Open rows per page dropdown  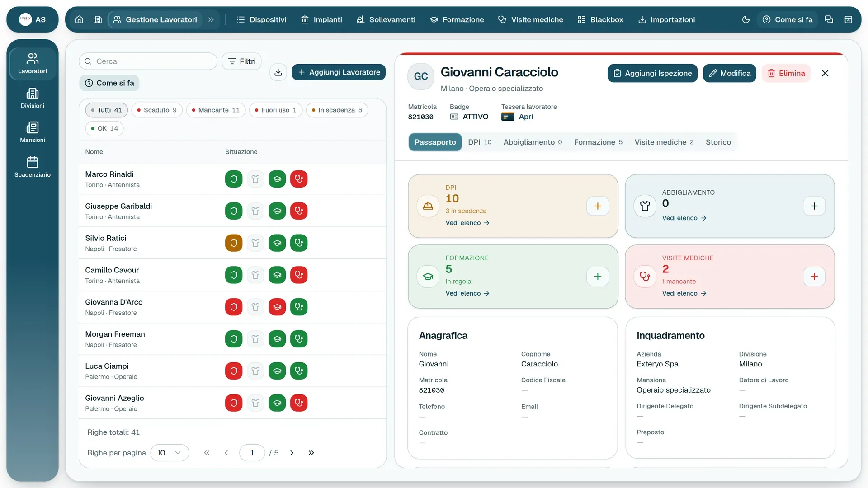click(x=170, y=453)
